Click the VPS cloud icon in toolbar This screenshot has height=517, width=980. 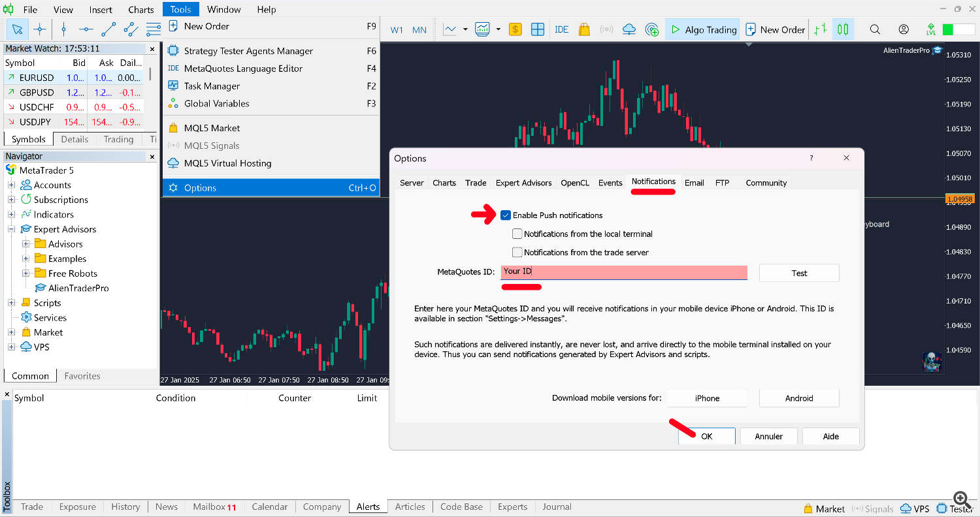tap(629, 29)
